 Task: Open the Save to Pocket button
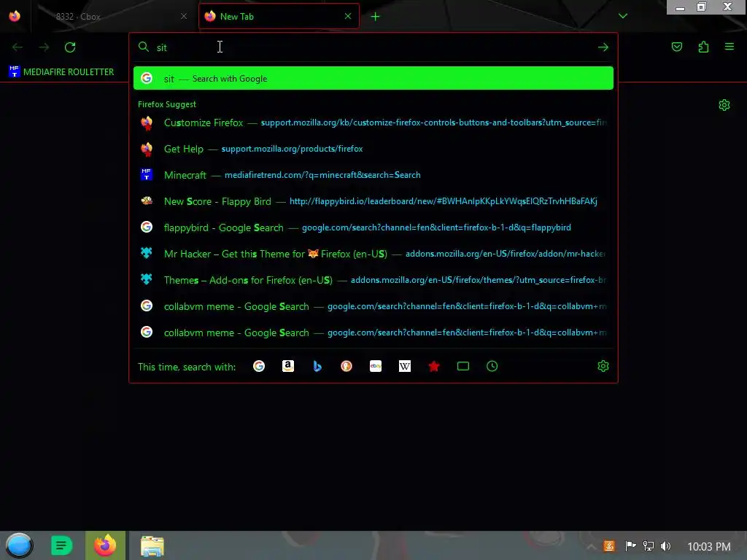(677, 47)
